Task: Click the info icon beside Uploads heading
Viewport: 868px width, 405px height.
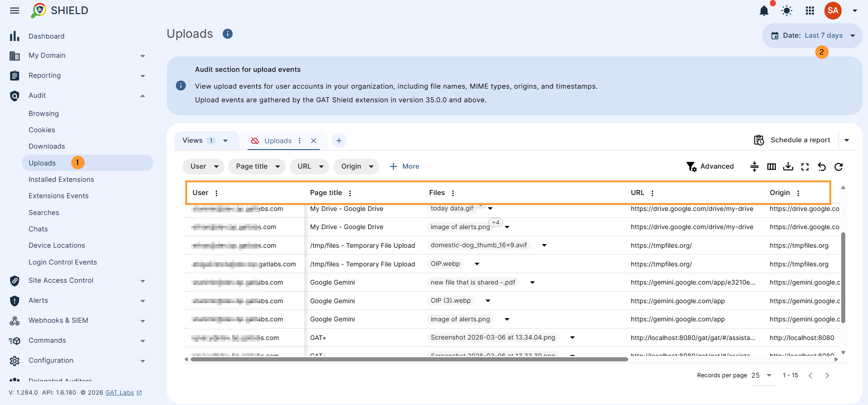Action: [228, 34]
